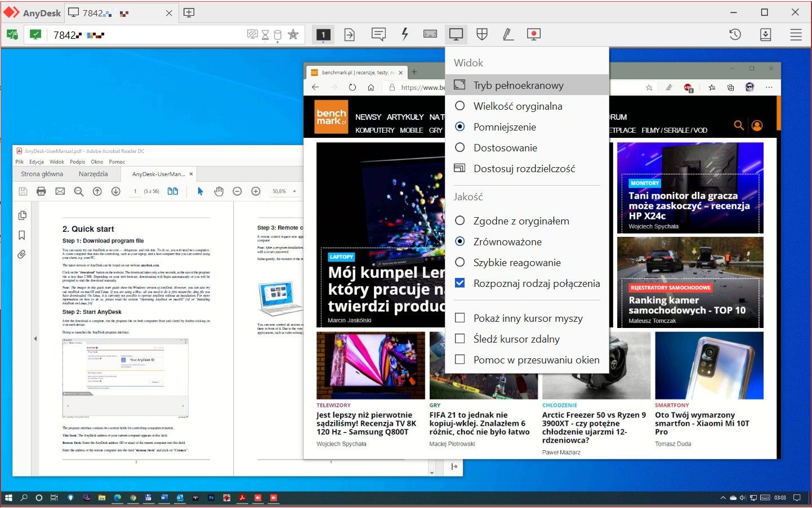The width and height of the screenshot is (812, 508).
Task: Click the zoom in plus icon in Acrobat
Action: 256,191
